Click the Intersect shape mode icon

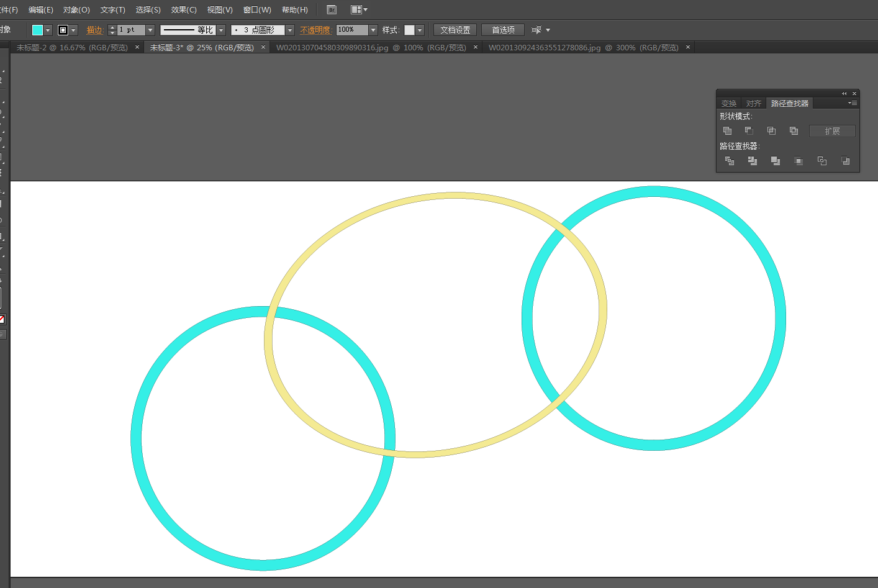point(771,131)
